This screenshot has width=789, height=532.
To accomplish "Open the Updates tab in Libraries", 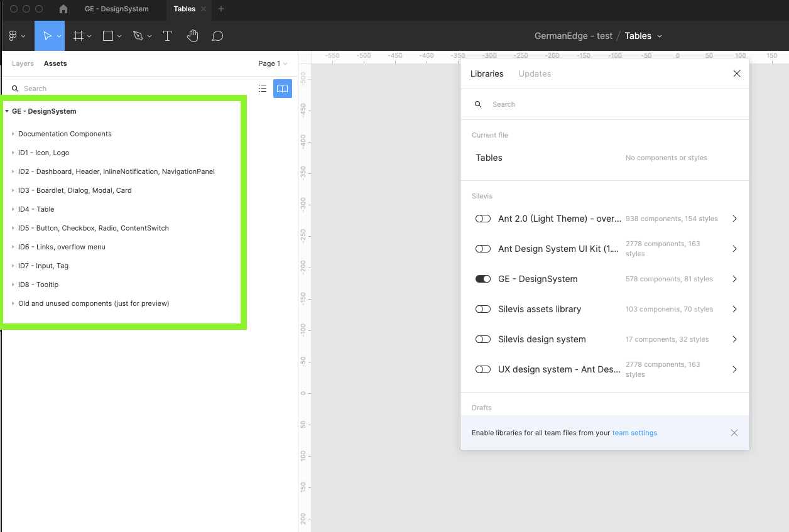I will click(535, 73).
